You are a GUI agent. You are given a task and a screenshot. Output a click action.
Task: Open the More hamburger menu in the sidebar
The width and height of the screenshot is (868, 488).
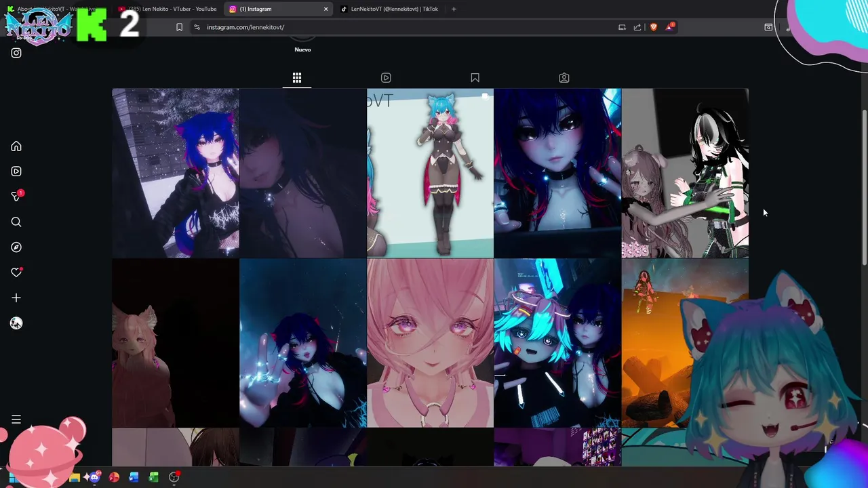(16, 420)
